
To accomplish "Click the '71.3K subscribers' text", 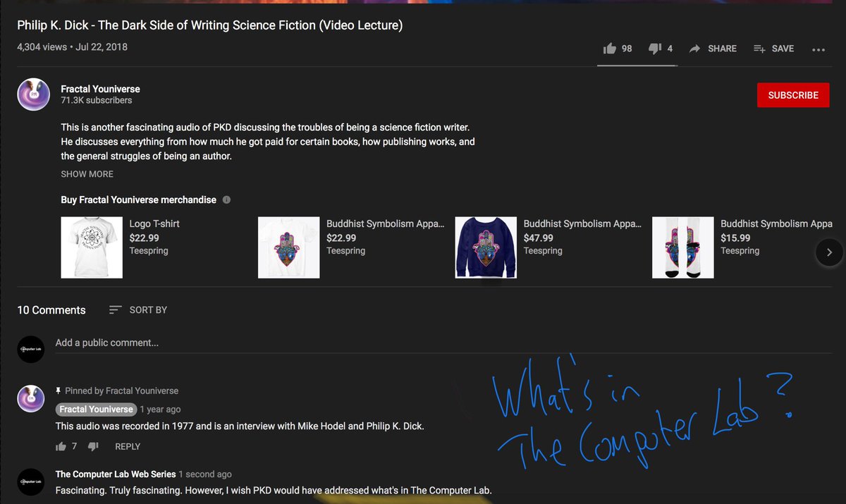I will 97,101.
